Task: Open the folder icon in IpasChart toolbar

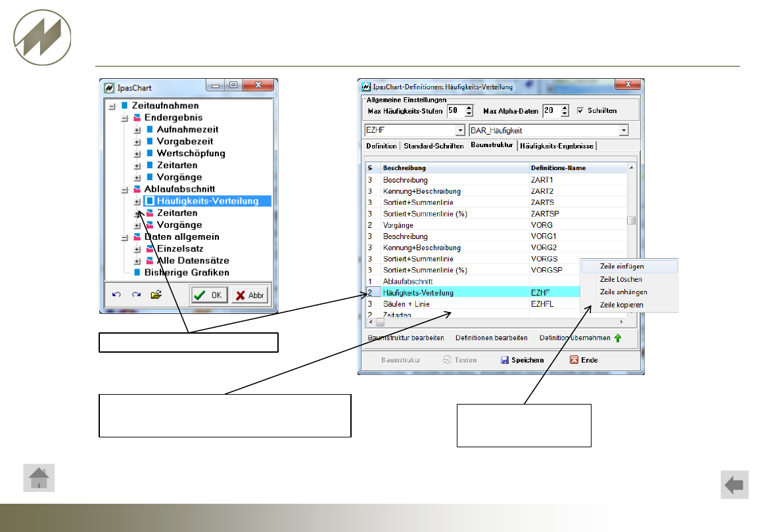Action: tap(156, 294)
